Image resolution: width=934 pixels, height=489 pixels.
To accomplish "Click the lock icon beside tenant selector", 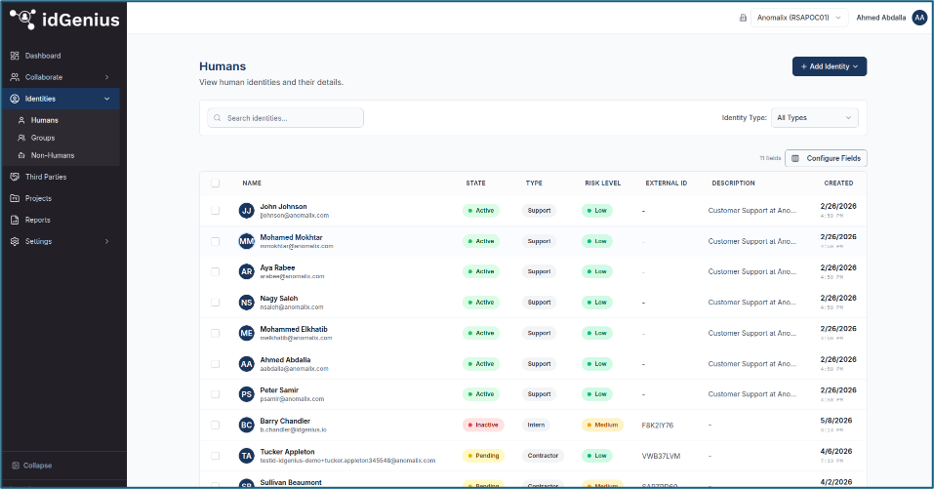I will coord(743,18).
